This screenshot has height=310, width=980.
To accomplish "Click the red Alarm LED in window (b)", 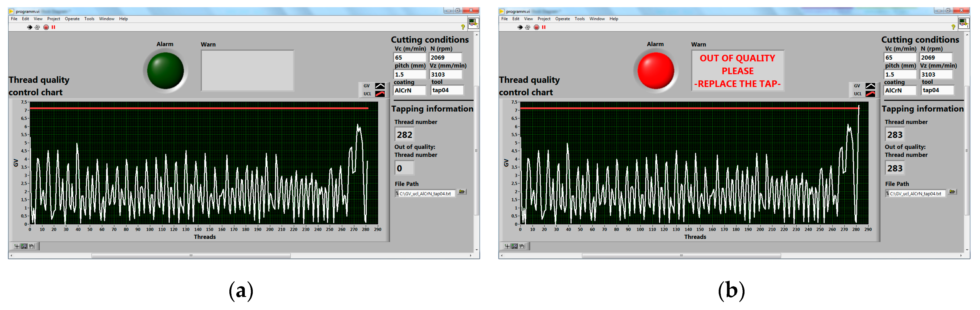I will pyautogui.click(x=655, y=71).
